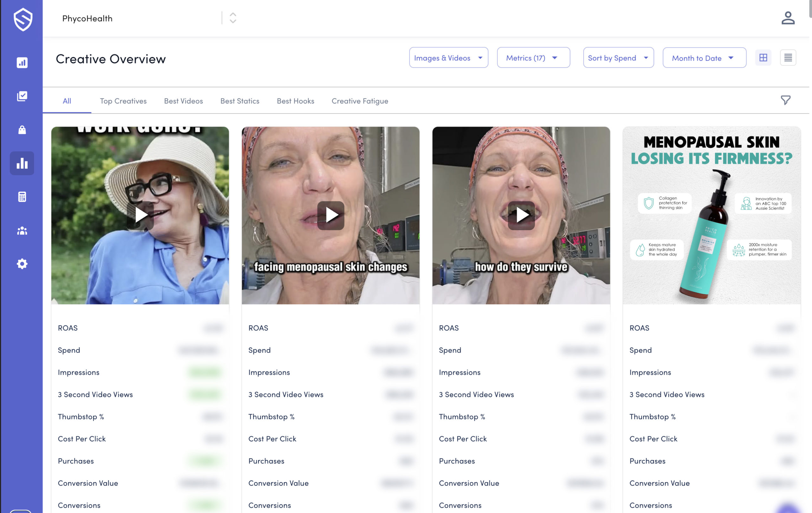The height and width of the screenshot is (513, 812).
Task: Expand the Images & Videos dropdown
Action: 448,58
